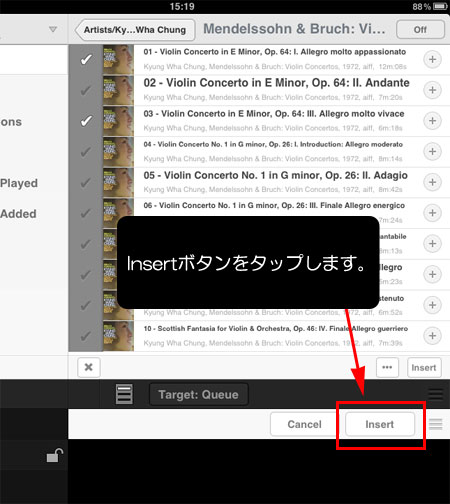The image size is (450, 504).
Task: Open album art thumbnail of track 10
Action: tap(118, 336)
